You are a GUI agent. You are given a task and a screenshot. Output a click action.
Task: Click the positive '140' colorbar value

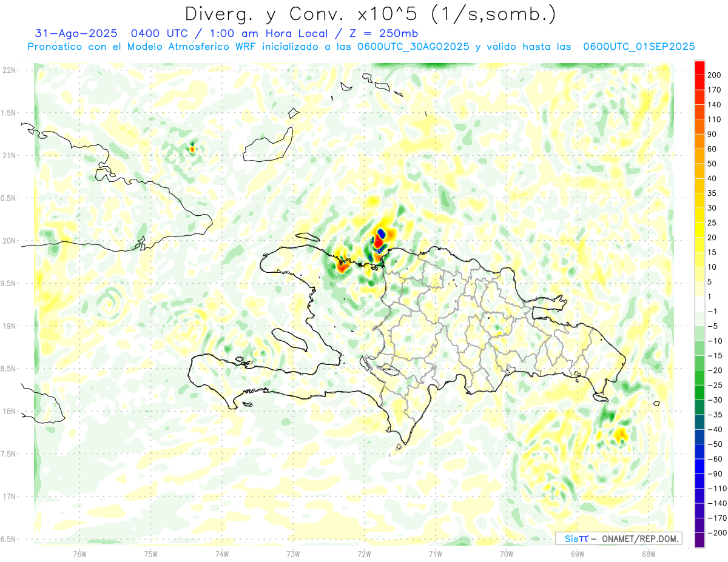click(x=714, y=105)
